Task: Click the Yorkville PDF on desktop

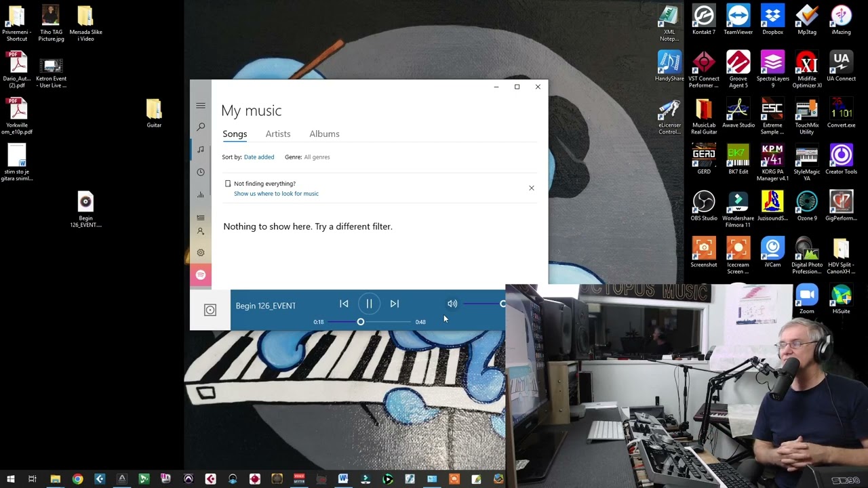Action: [18, 117]
